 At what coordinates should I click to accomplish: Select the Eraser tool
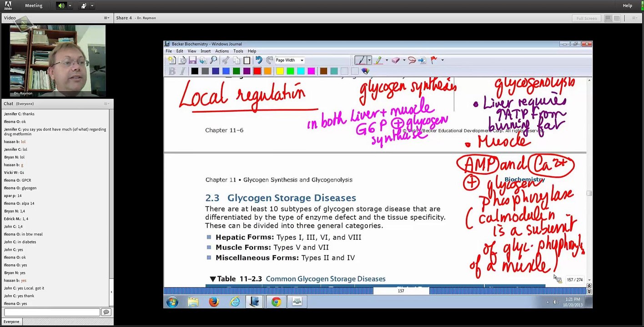pos(395,60)
